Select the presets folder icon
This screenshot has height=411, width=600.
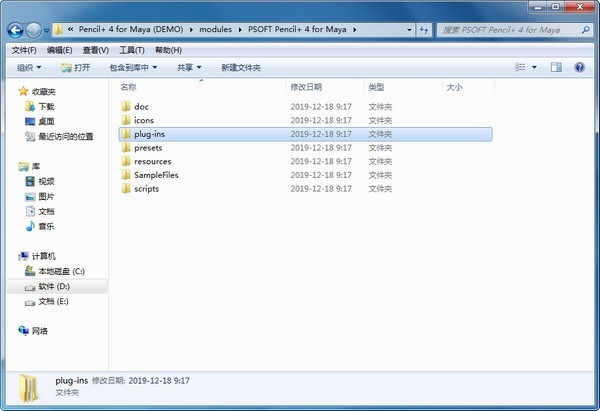[x=126, y=148]
